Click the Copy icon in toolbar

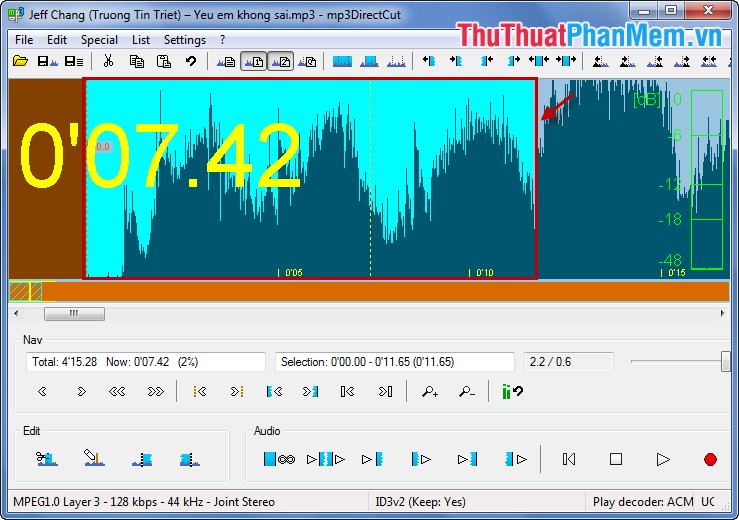tap(136, 61)
